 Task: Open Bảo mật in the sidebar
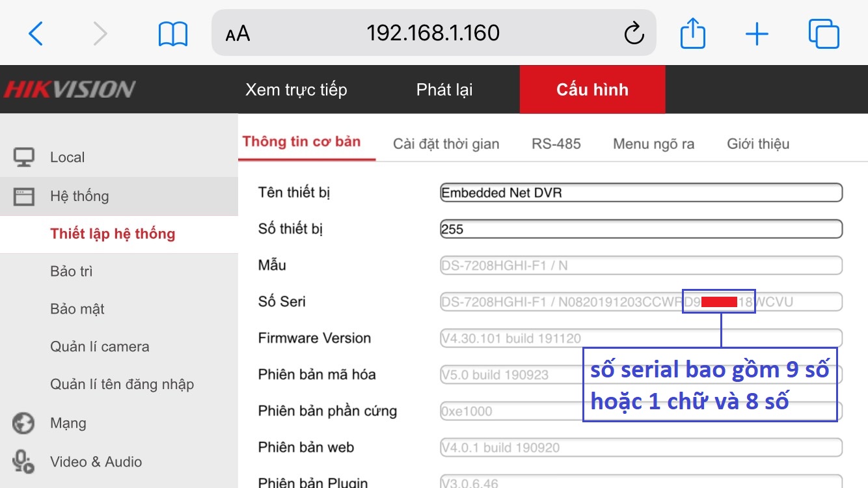77,309
